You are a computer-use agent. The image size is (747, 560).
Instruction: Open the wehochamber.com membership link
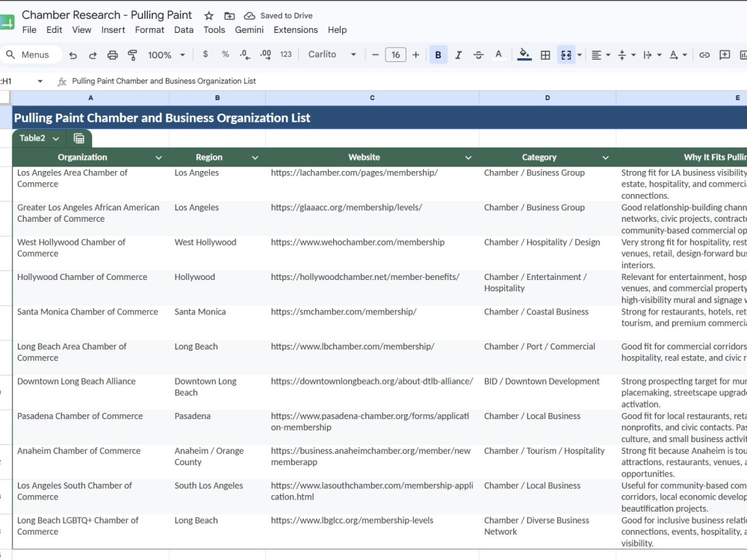(x=357, y=243)
